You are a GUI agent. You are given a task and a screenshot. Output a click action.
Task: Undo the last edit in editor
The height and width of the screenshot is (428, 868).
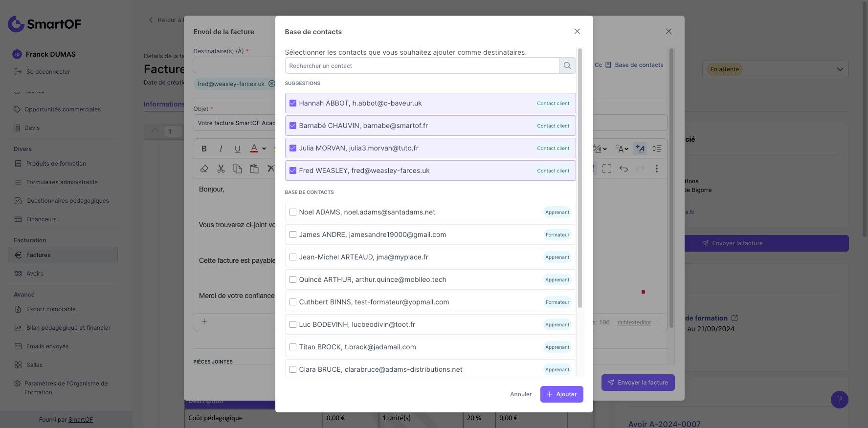pyautogui.click(x=623, y=169)
